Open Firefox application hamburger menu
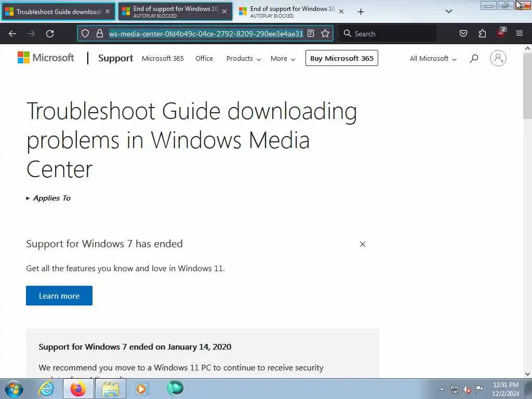 point(520,33)
